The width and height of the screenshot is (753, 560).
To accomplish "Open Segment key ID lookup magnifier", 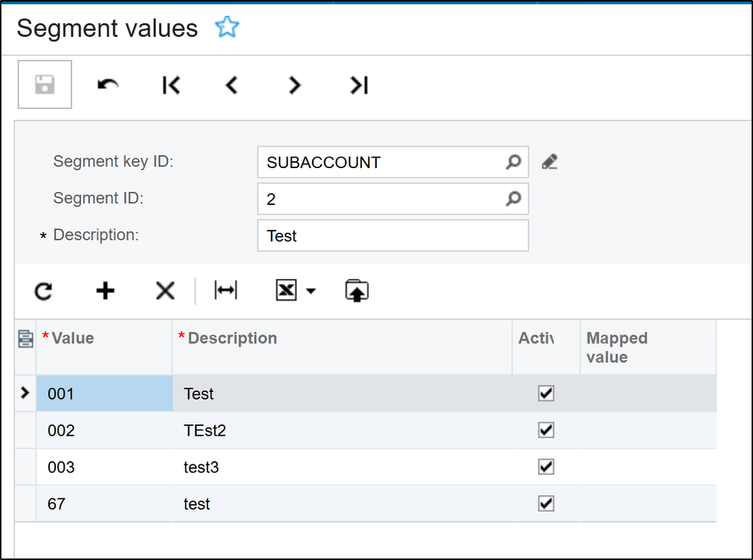I will tap(513, 162).
